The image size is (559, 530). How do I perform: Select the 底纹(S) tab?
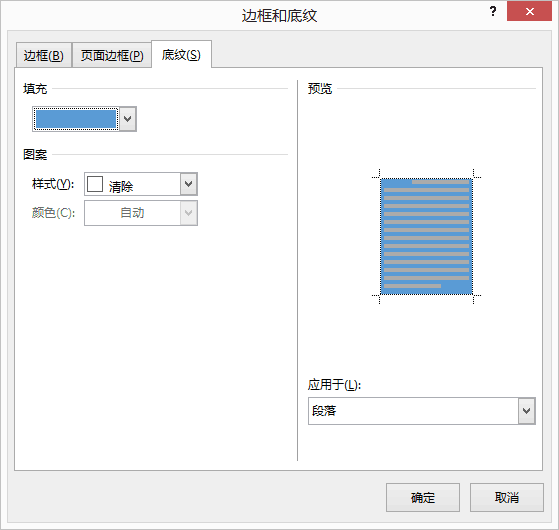181,55
